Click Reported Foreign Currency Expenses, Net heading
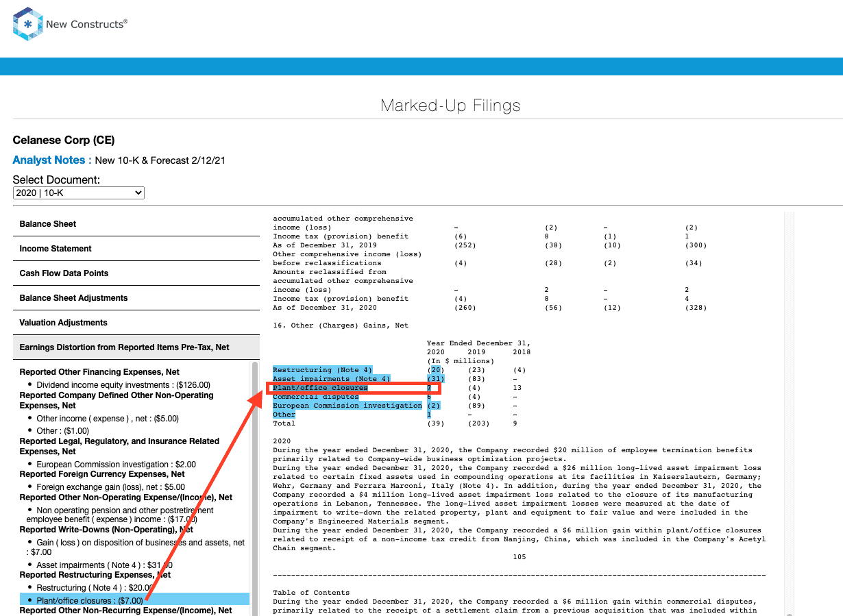The width and height of the screenshot is (843, 616). click(102, 474)
